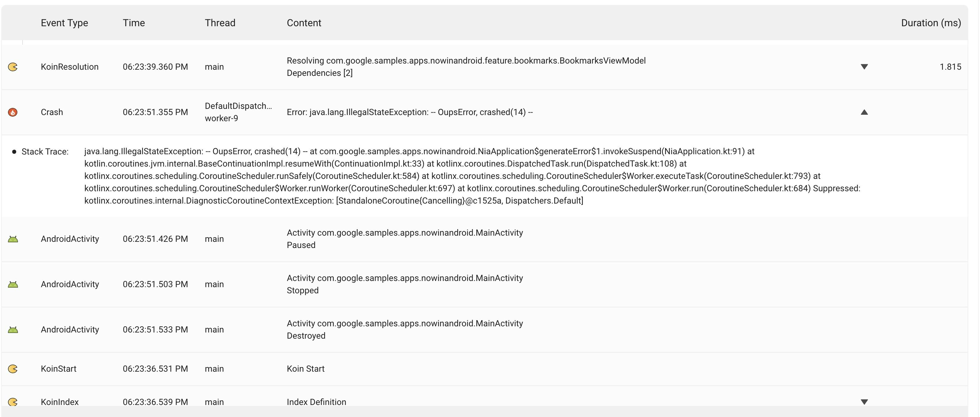Sort by the Time column header

(133, 23)
